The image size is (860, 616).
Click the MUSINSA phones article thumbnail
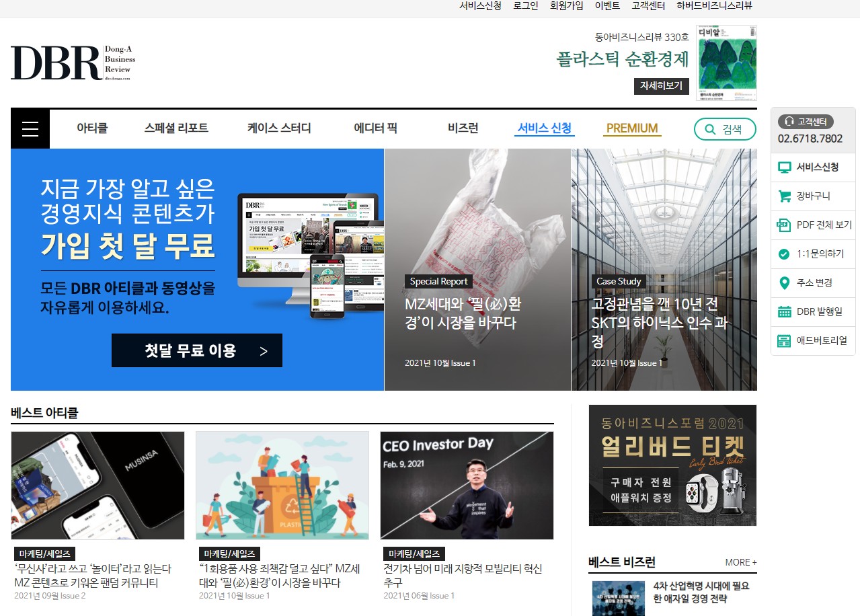(97, 486)
